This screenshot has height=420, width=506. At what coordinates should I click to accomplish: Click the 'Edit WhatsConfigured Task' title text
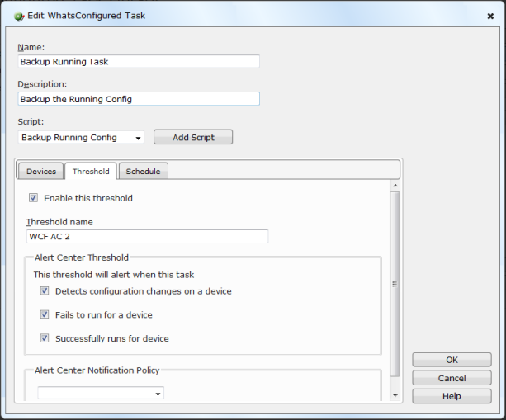pyautogui.click(x=86, y=16)
